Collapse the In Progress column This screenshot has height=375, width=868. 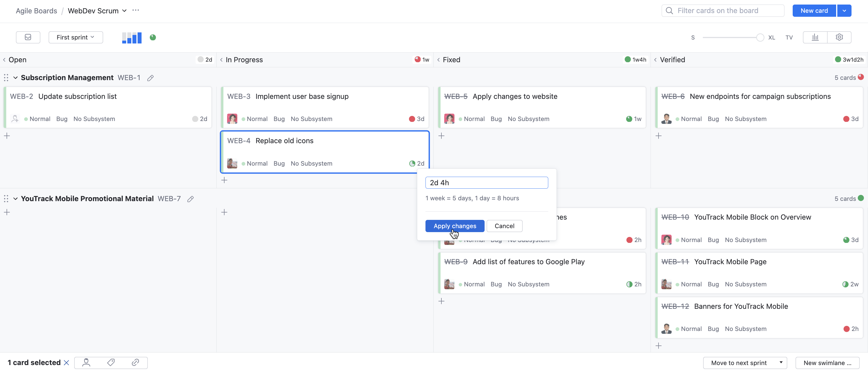[x=221, y=60]
